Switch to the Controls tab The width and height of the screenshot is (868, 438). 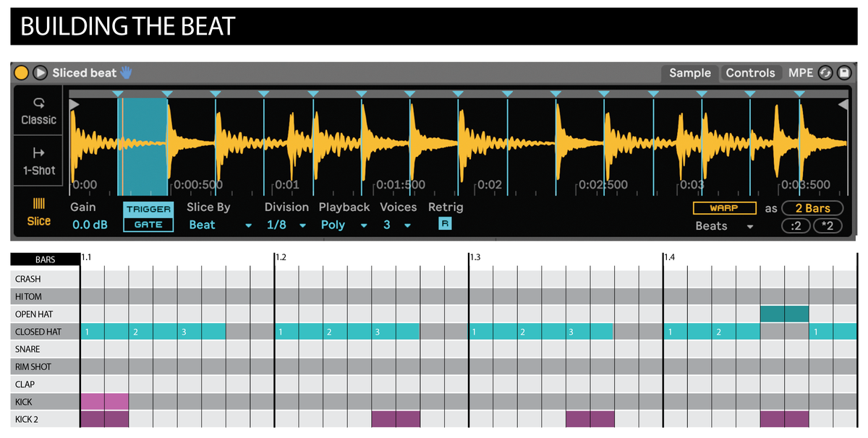pyautogui.click(x=751, y=72)
